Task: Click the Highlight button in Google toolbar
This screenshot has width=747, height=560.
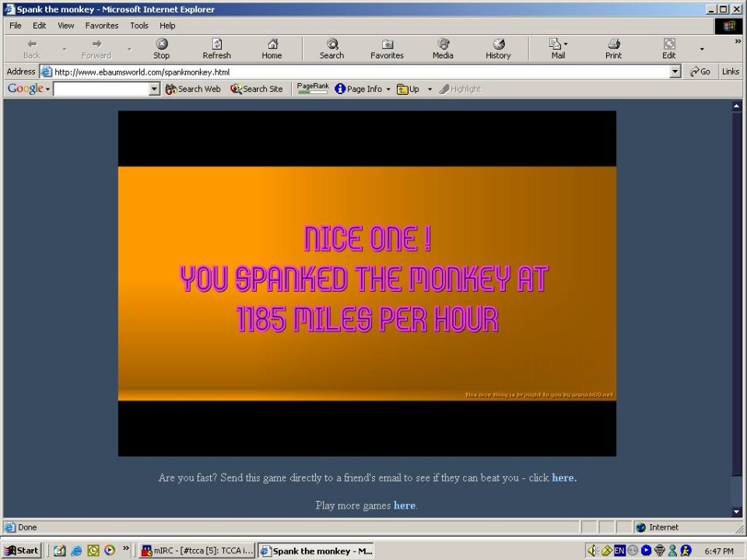Action: point(460,89)
